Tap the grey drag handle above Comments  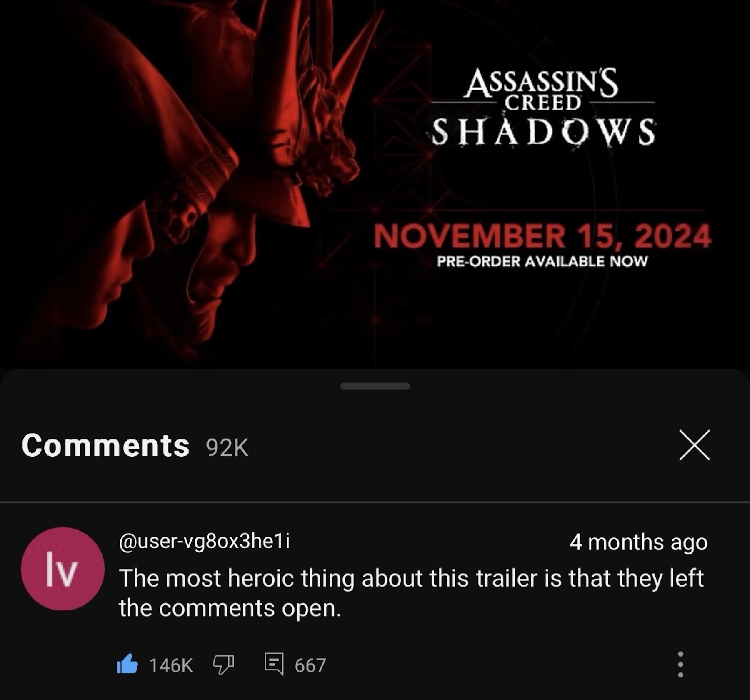(375, 386)
